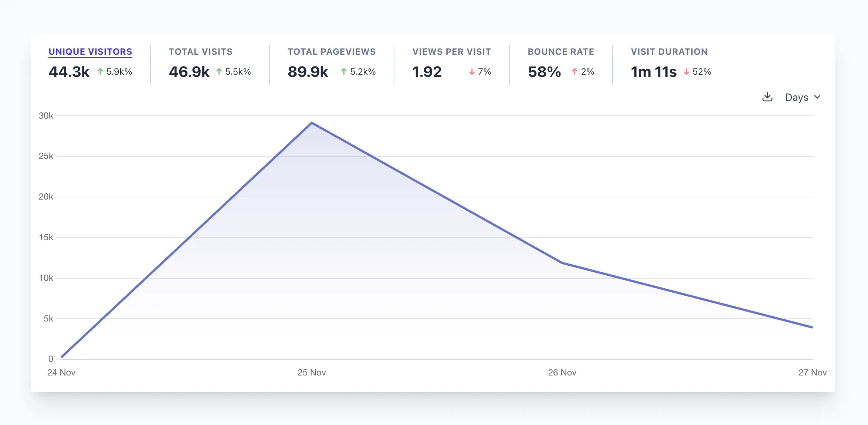This screenshot has width=868, height=425.
Task: Click the 26 Nov x-axis label
Action: [562, 373]
